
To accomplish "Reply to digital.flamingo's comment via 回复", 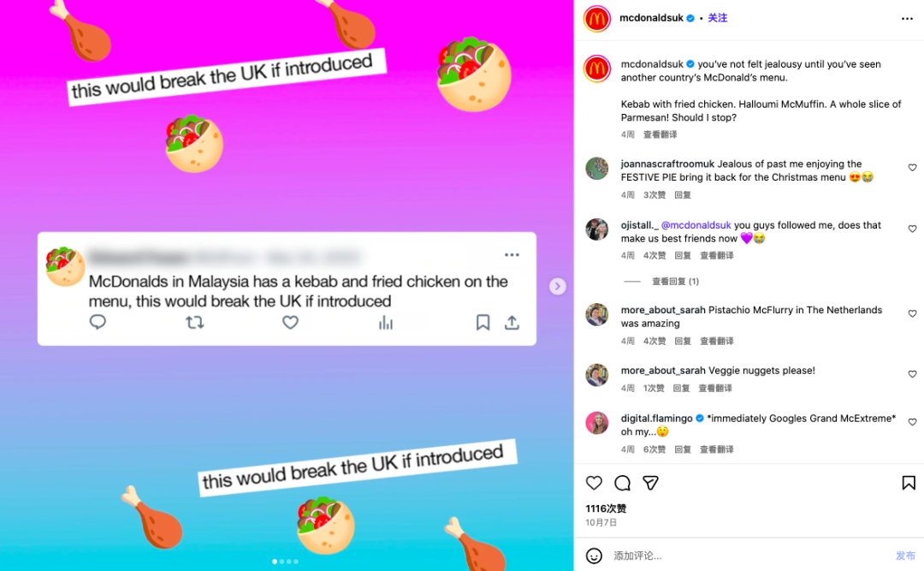I will click(x=683, y=449).
